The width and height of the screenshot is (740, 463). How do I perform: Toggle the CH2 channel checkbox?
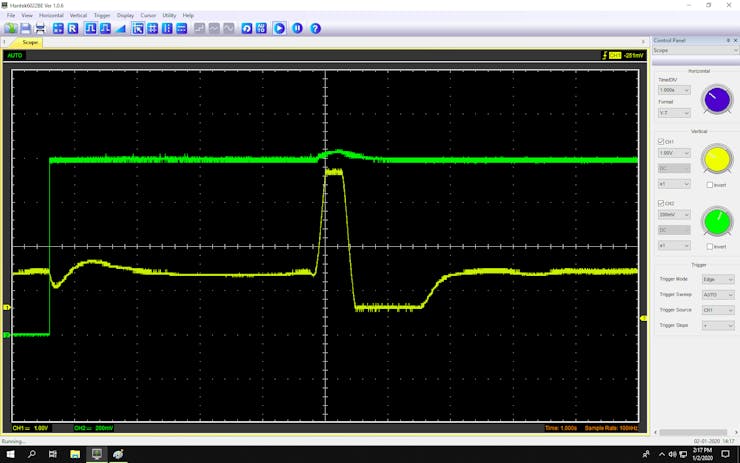pos(661,203)
